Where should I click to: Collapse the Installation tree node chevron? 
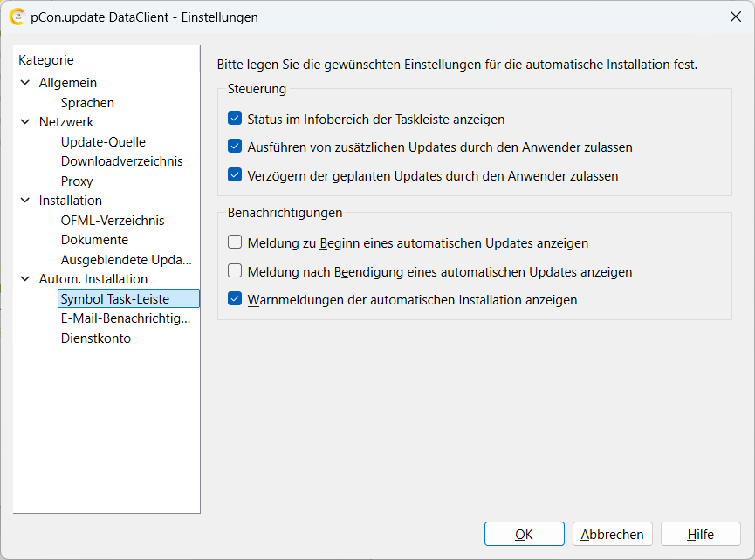pos(25,200)
